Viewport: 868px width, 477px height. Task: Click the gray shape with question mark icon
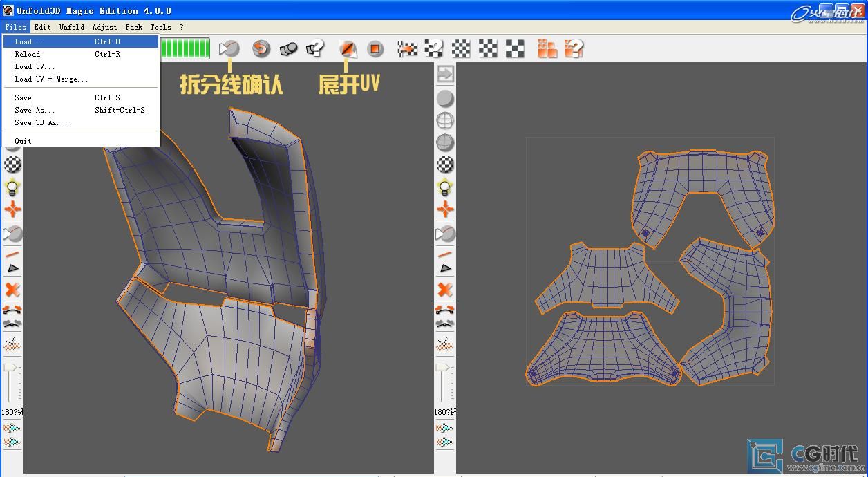point(315,48)
